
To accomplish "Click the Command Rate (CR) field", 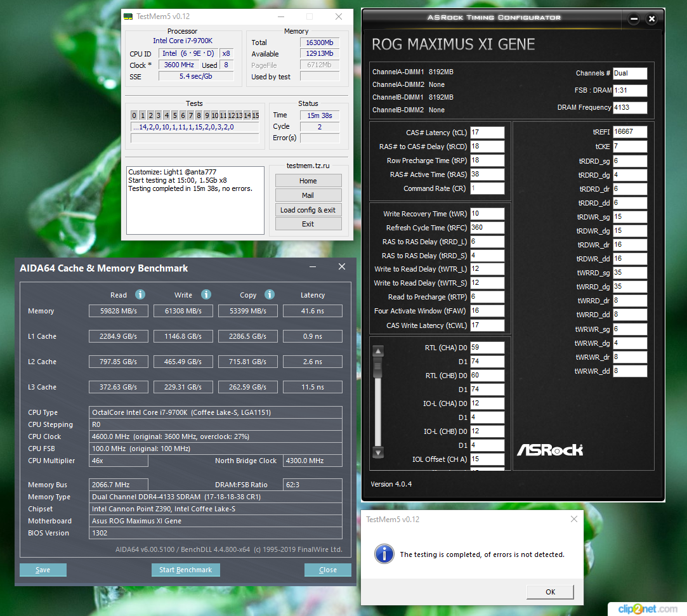I will pos(487,188).
